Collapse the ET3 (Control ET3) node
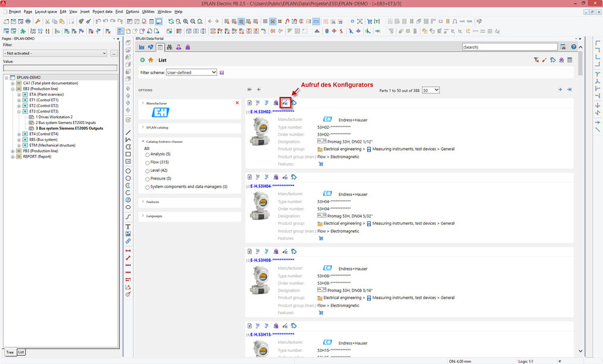This screenshot has height=364, width=603. (x=19, y=111)
